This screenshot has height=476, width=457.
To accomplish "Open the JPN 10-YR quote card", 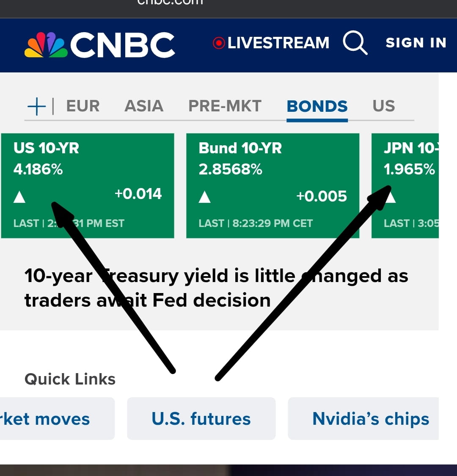I will [405, 169].
